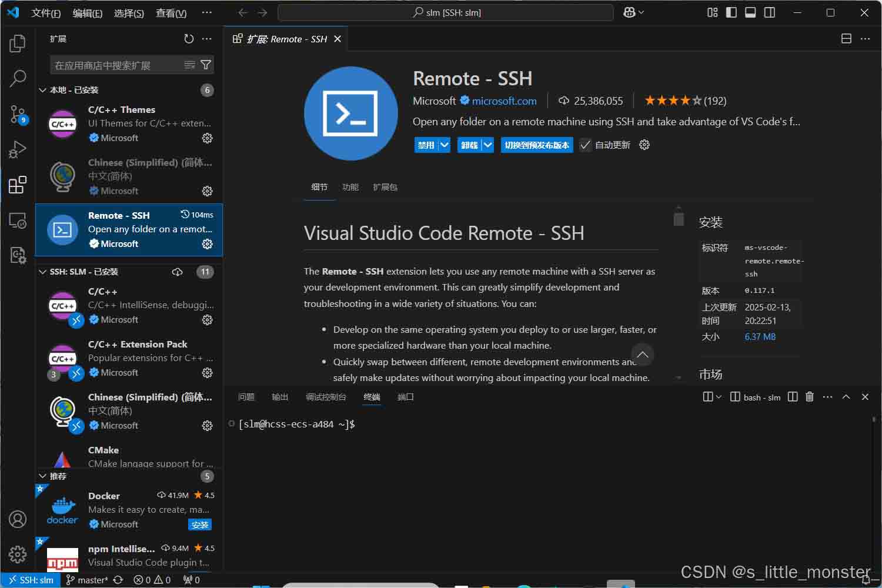Open dropdown arrow next to 卸载 button
Screen dimensions: 882x588
487,145
